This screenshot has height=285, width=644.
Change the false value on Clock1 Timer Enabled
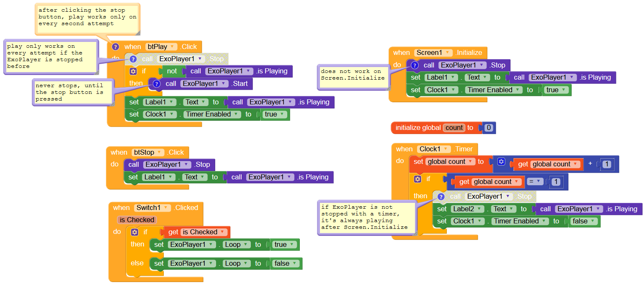[585, 221]
